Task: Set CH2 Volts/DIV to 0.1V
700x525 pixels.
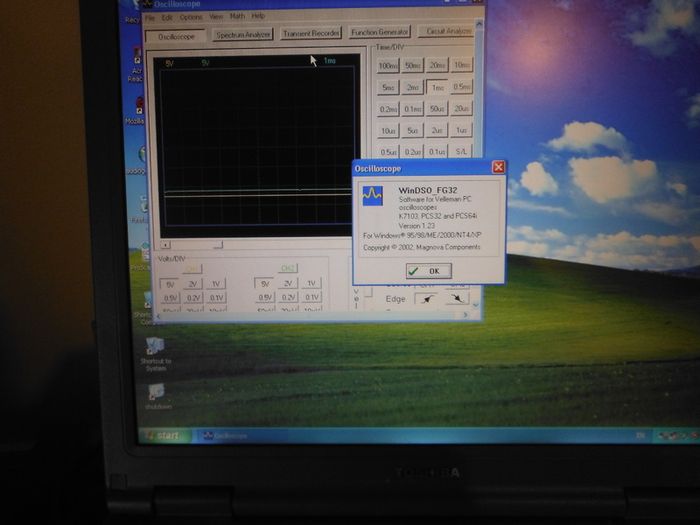Action: pos(312,296)
